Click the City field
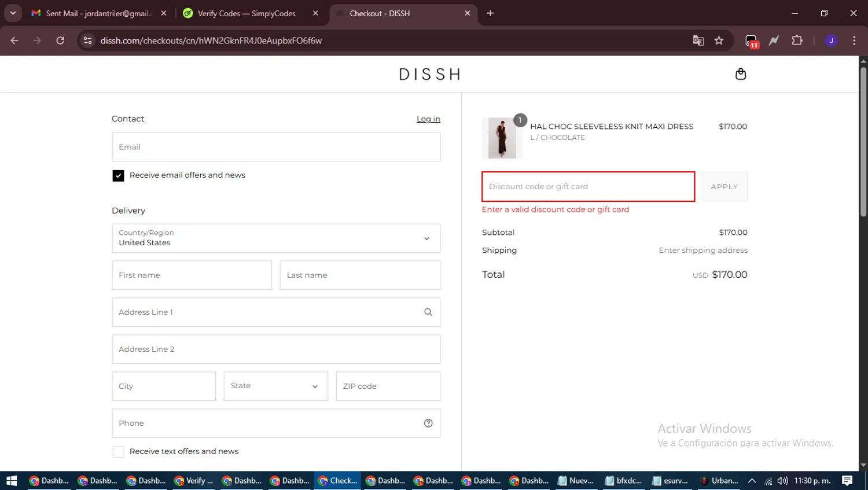 [x=164, y=386]
